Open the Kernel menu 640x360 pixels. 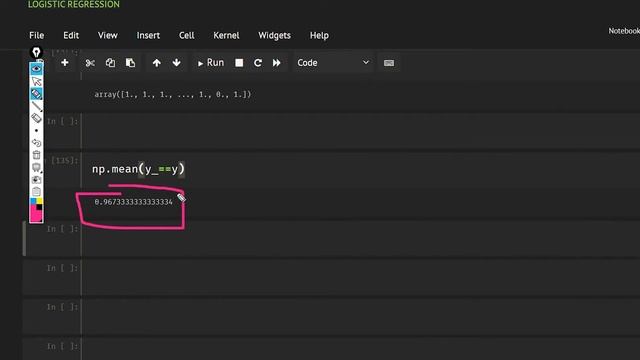(226, 36)
